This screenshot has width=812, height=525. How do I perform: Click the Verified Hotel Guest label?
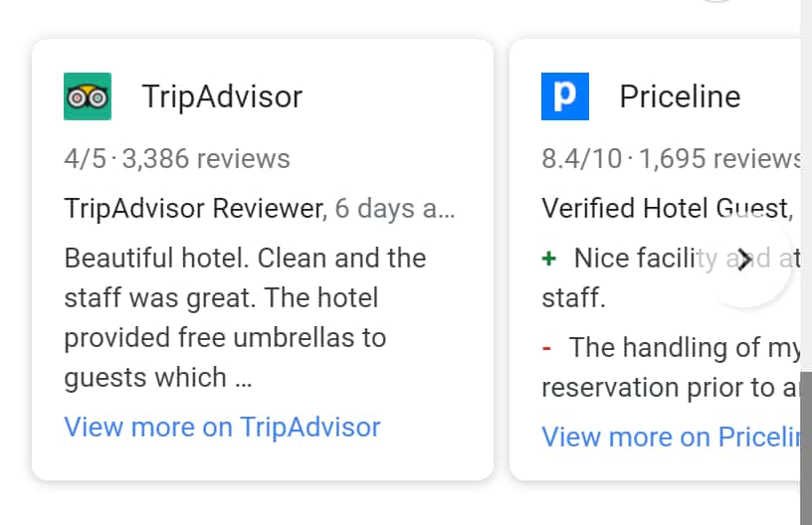coord(664,209)
